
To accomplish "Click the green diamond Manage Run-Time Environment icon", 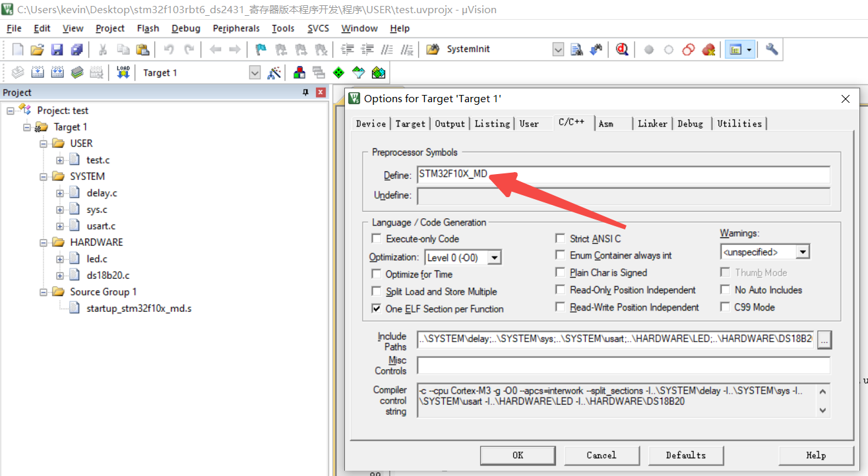I will click(x=338, y=73).
